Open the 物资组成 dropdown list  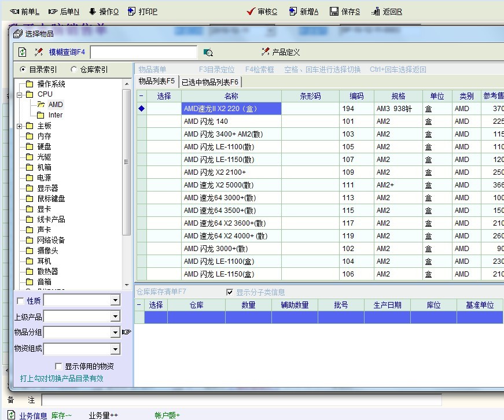coord(115,349)
